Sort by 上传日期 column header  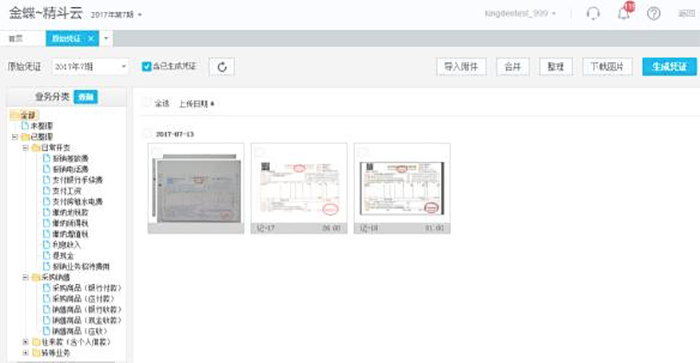coord(196,104)
